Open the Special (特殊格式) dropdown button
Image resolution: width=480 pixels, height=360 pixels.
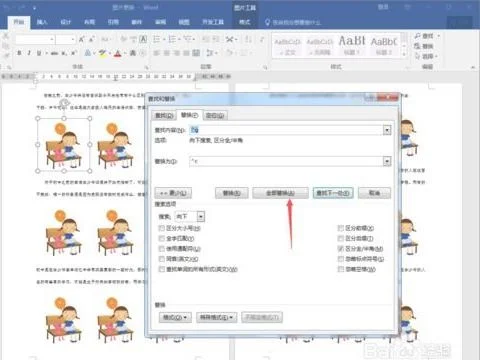pos(216,317)
